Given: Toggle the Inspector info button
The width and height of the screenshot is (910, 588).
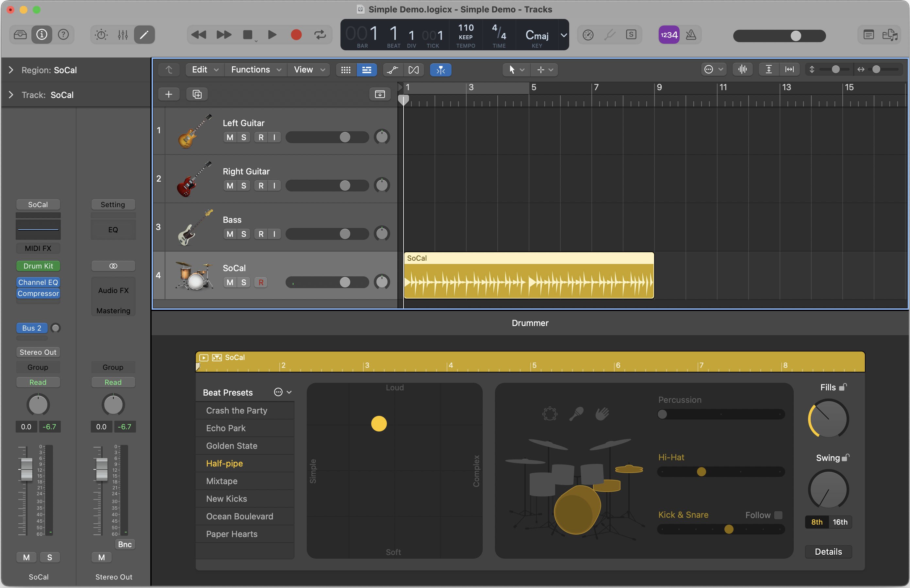Looking at the screenshot, I should [41, 35].
